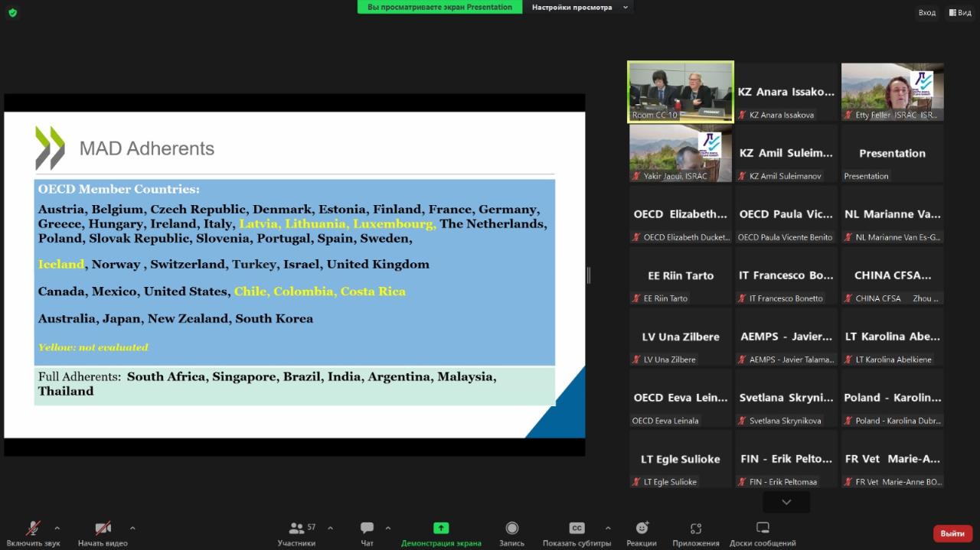Show next page of gallery participants

(786, 502)
